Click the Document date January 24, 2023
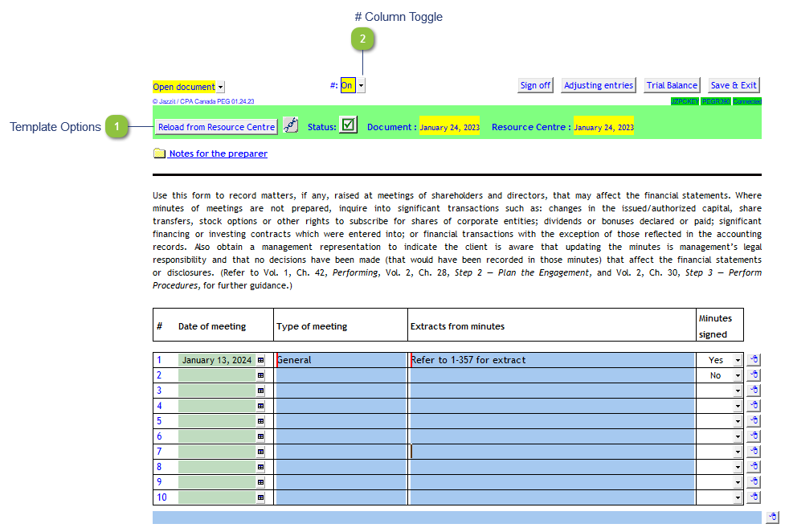789x532 pixels. click(449, 127)
